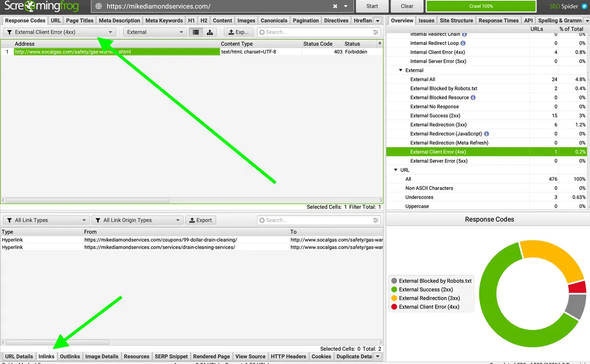
Task: Click info icon beside External Blocked Resource
Action: tap(473, 97)
